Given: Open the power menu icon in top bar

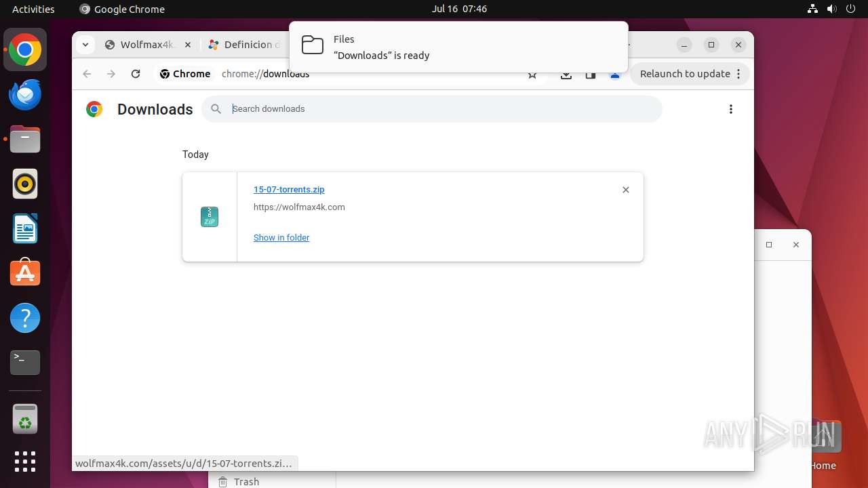Looking at the screenshot, I should pos(851,9).
